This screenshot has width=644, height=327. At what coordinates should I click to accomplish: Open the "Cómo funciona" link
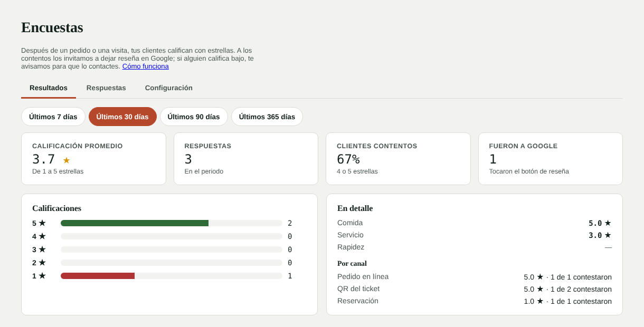tap(146, 66)
